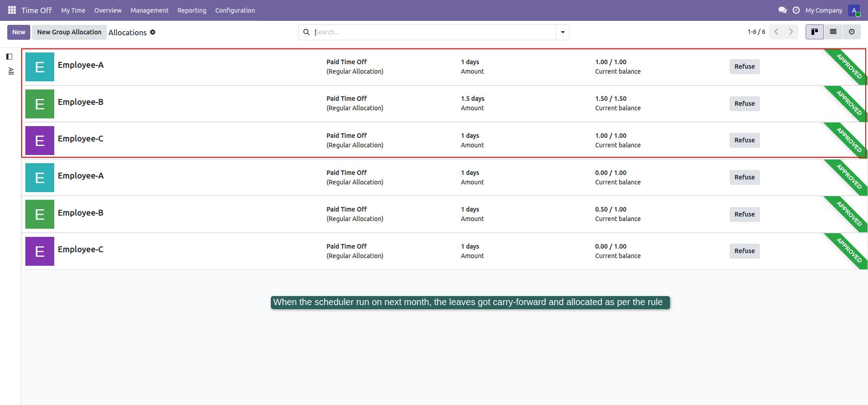Click the Allocations breadcrumb title
This screenshot has height=405, width=868.
click(127, 33)
